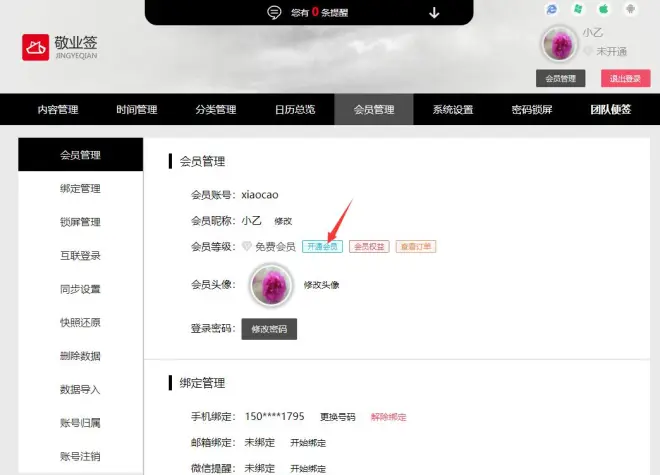Click the IE browser icon at top right
Screen dimensions: 660x475
(551, 9)
